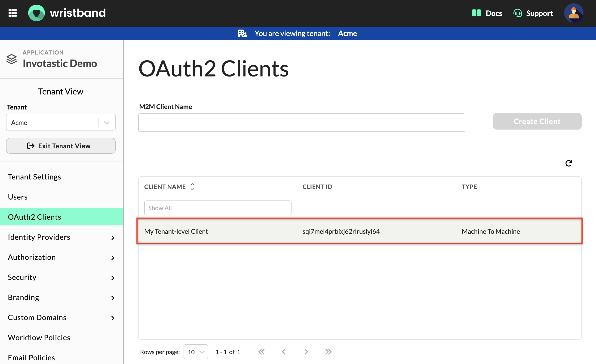Open the My Tenant-level Client row
The image size is (596, 364).
click(359, 231)
